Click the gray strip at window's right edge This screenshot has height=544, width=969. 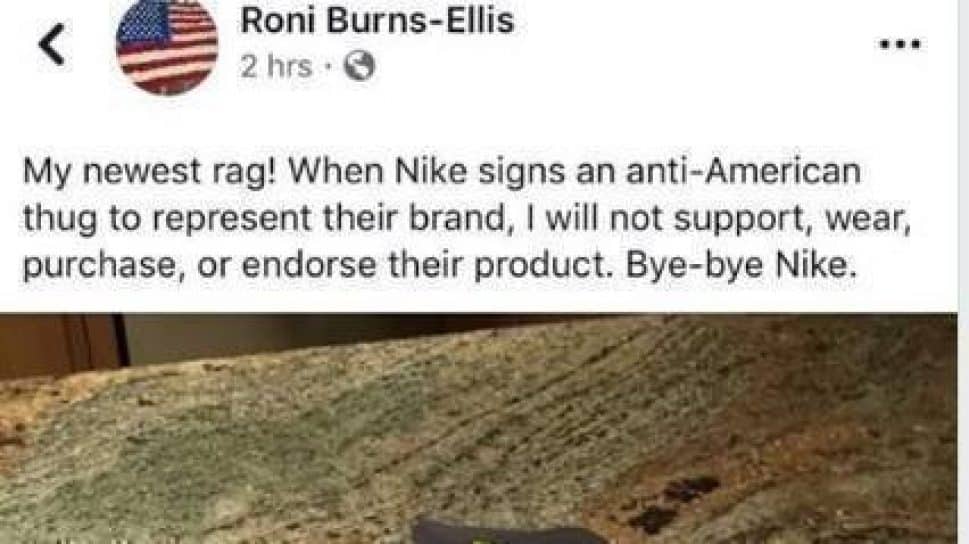[x=963, y=272]
